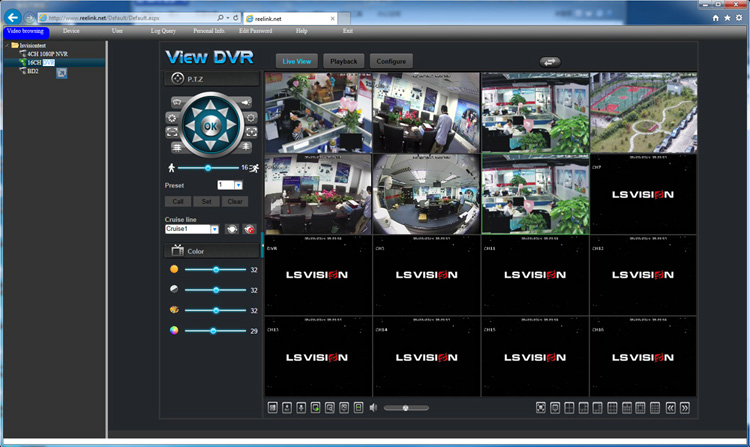Open the Log Query menu
750x447 pixels.
click(x=163, y=31)
